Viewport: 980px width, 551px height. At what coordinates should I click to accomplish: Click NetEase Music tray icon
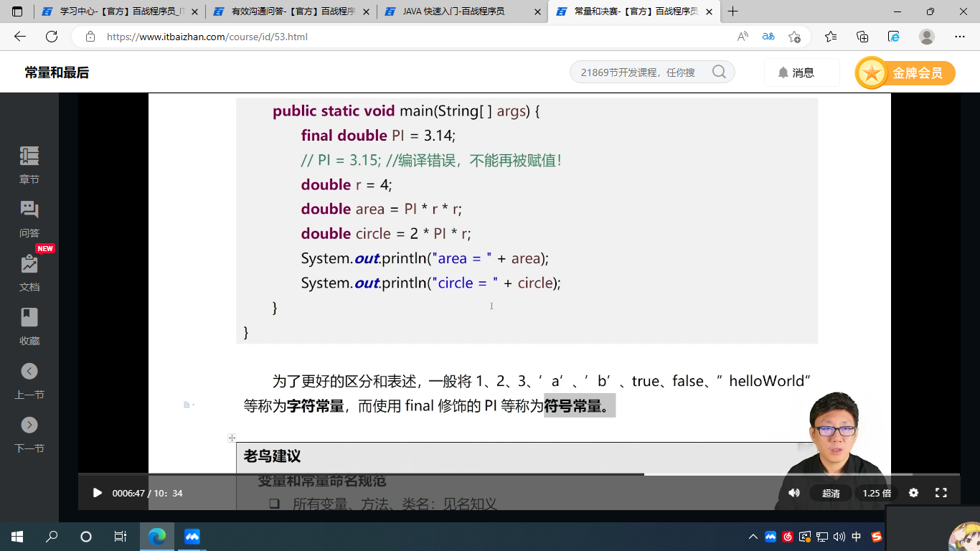[x=788, y=536]
